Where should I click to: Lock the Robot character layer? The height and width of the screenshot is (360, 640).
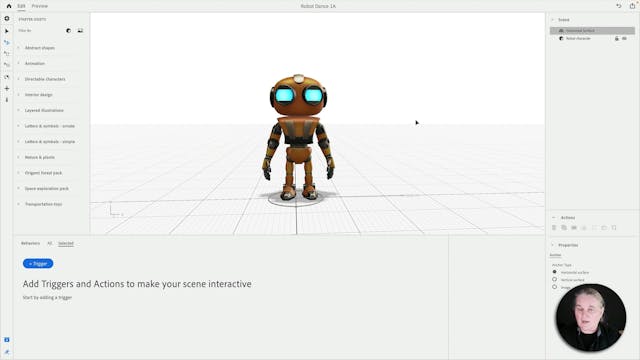(617, 38)
